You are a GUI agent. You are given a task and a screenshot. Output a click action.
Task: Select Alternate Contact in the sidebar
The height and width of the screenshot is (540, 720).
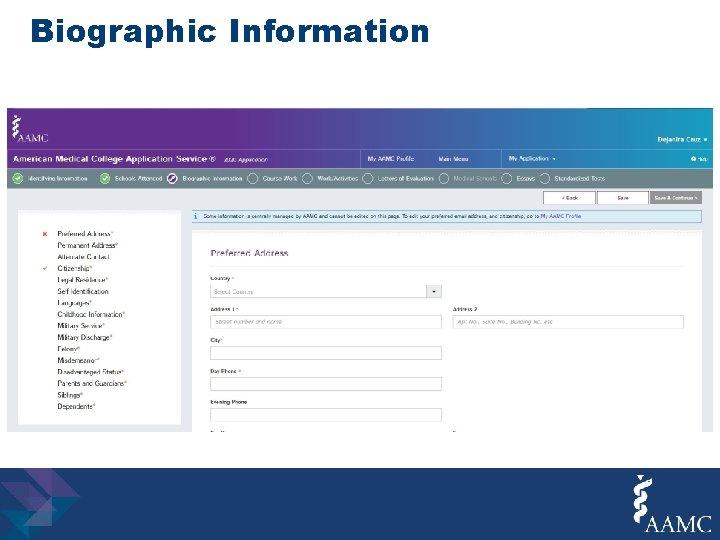[x=83, y=257]
